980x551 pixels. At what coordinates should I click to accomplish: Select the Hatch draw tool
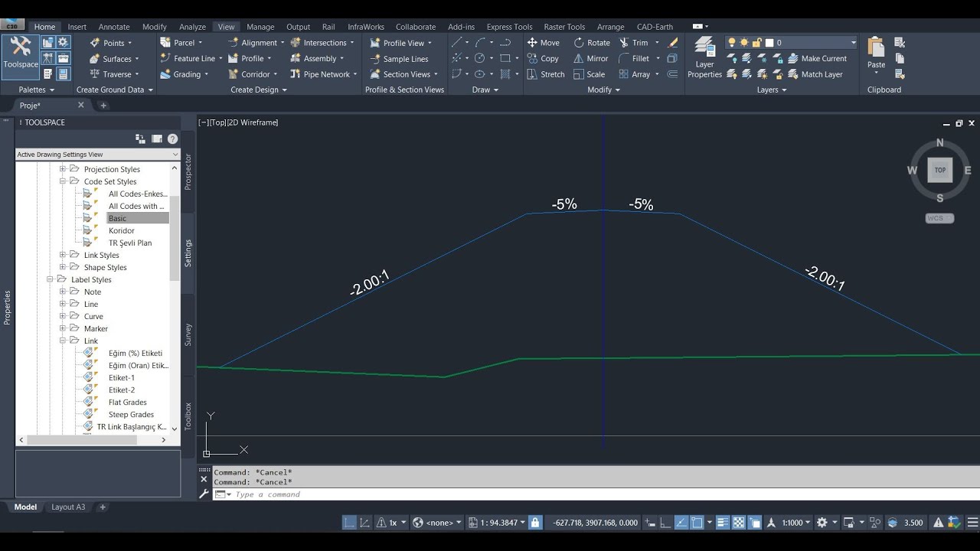pos(505,74)
